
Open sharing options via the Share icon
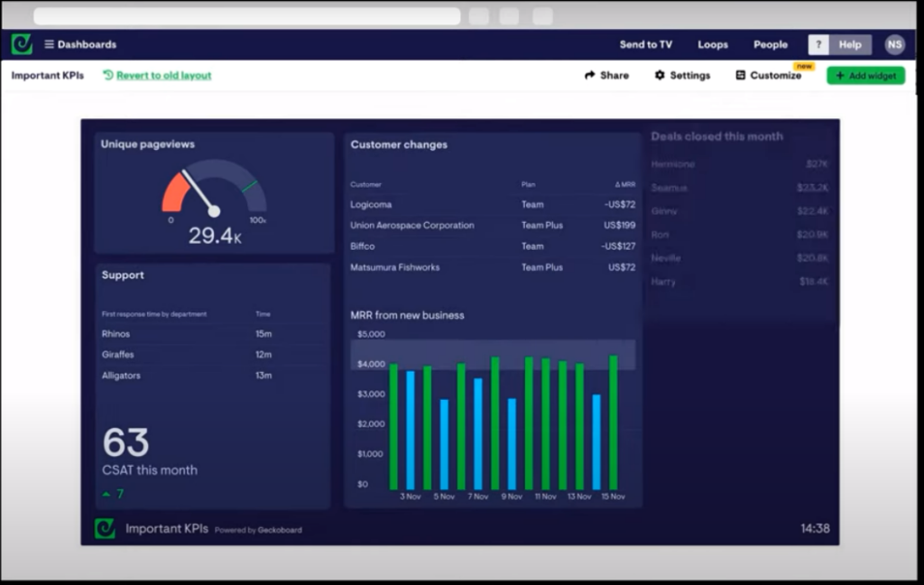click(591, 75)
